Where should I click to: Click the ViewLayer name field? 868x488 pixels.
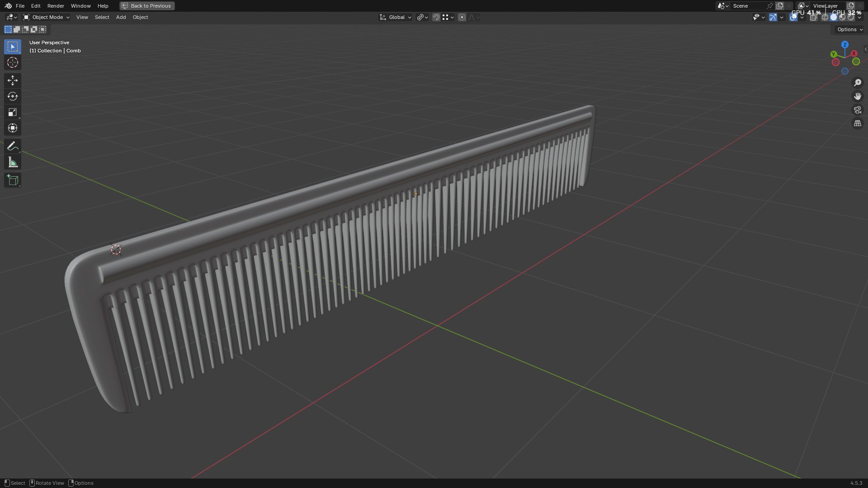827,6
